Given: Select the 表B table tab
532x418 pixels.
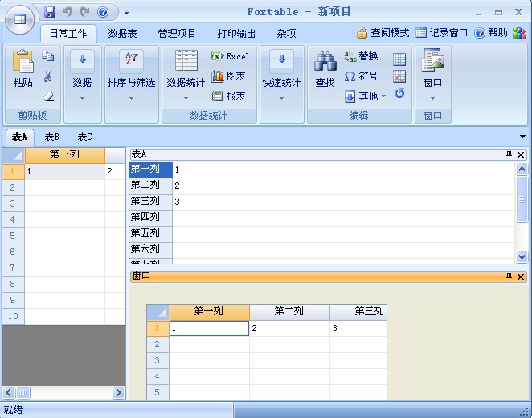Looking at the screenshot, I should (51, 137).
